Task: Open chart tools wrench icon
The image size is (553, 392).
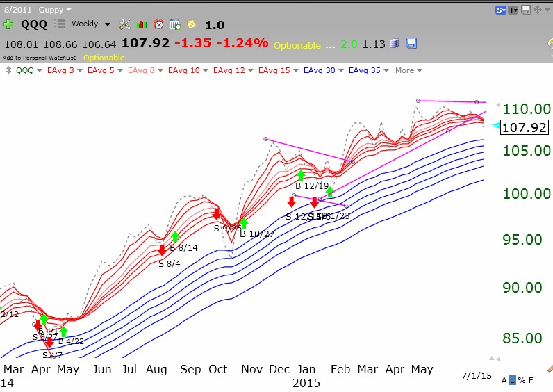Action: [125, 24]
